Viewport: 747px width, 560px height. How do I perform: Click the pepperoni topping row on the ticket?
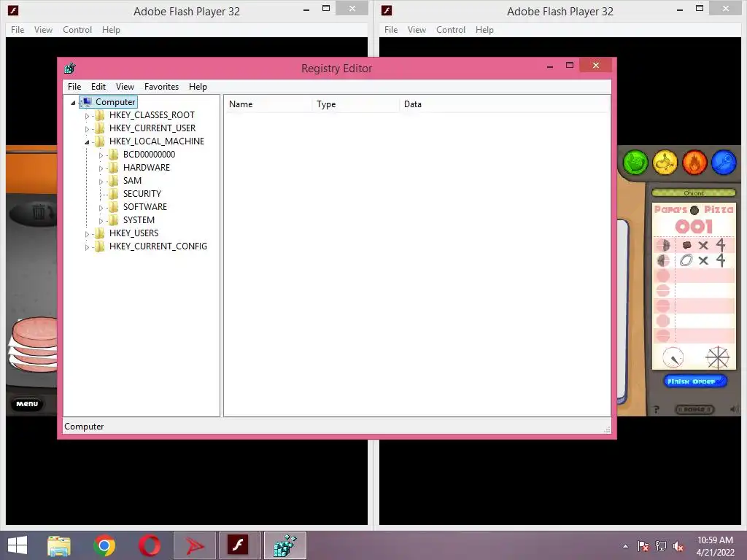click(694, 245)
